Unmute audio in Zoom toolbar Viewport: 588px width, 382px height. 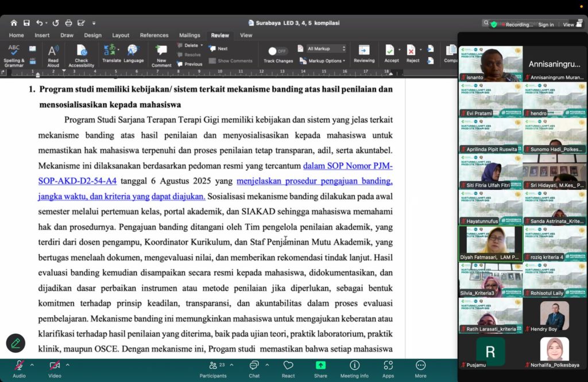[19, 369]
